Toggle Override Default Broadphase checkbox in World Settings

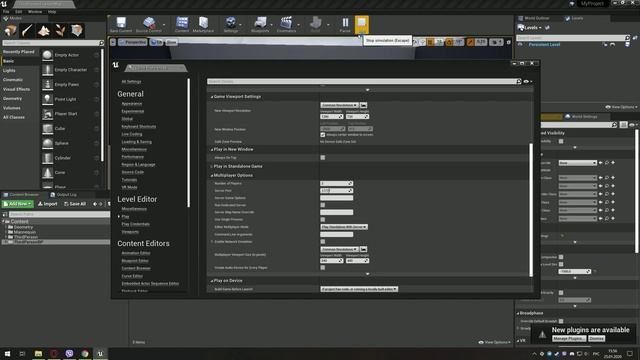pos(561,321)
